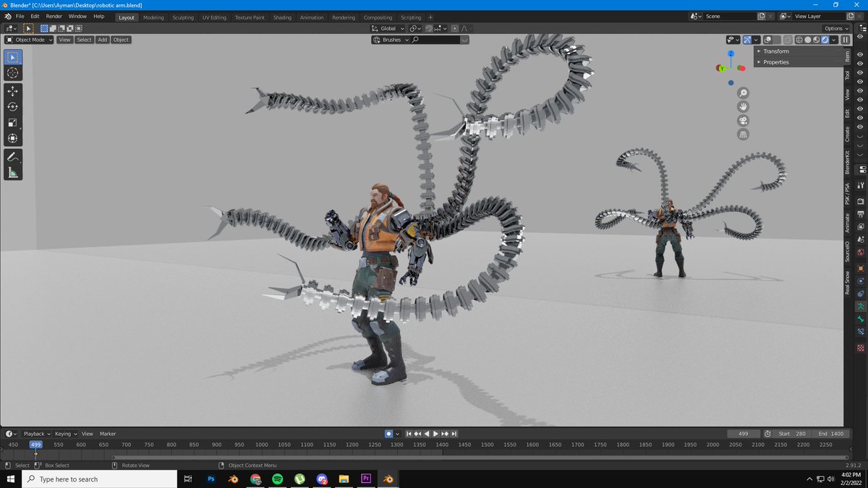Switch viewport to Wireframe shading
This screenshot has width=868, height=488.
799,40
